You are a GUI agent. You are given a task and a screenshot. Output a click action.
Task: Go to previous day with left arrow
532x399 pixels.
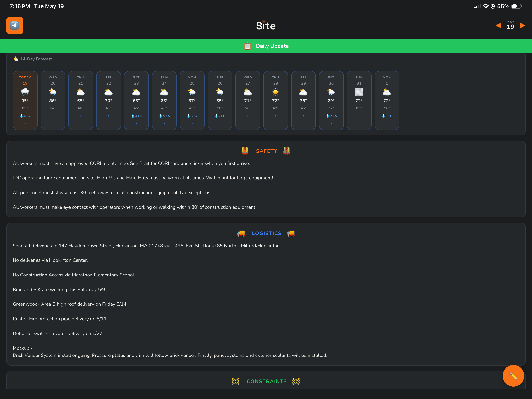tap(498, 26)
